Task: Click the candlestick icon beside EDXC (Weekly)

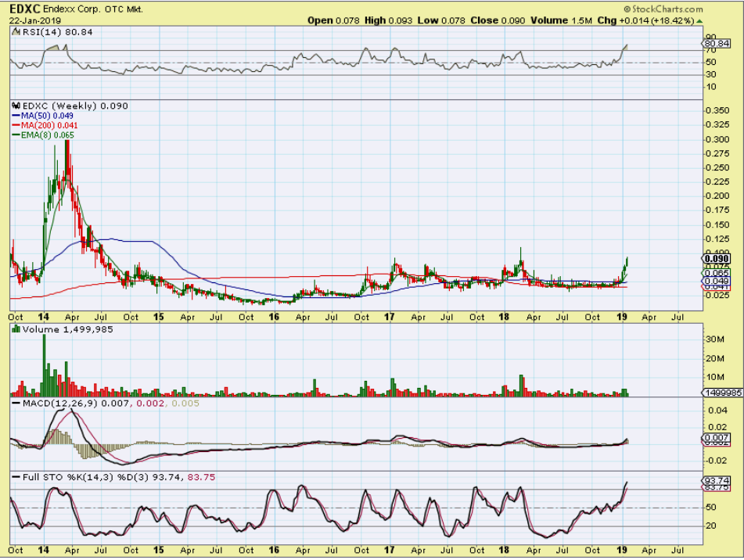Action: click(16, 106)
